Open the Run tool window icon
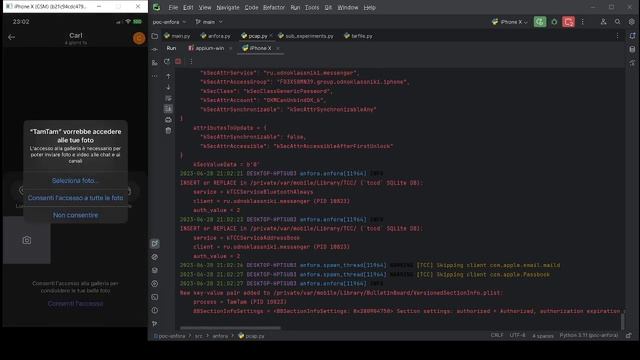Screen dimensions: 640x360 155,244
